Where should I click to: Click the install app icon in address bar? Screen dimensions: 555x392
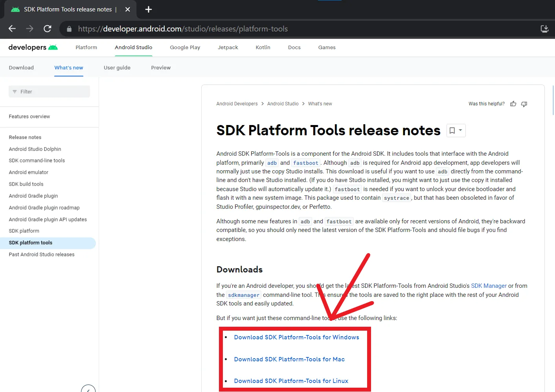click(x=544, y=29)
